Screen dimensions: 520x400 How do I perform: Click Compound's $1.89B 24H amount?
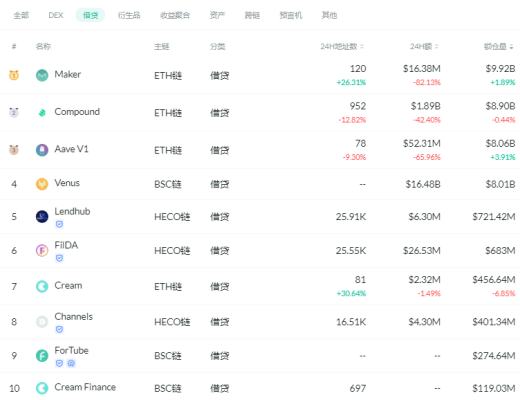(x=426, y=106)
